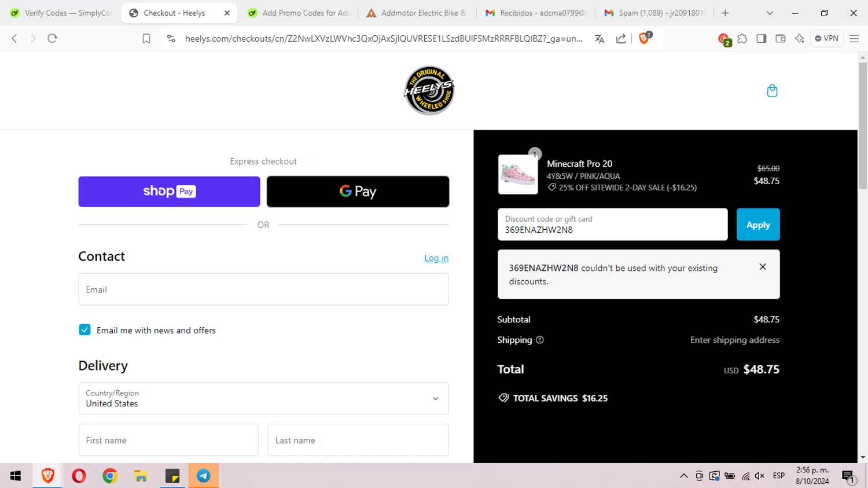Open Leo AI assistant icon

(800, 39)
